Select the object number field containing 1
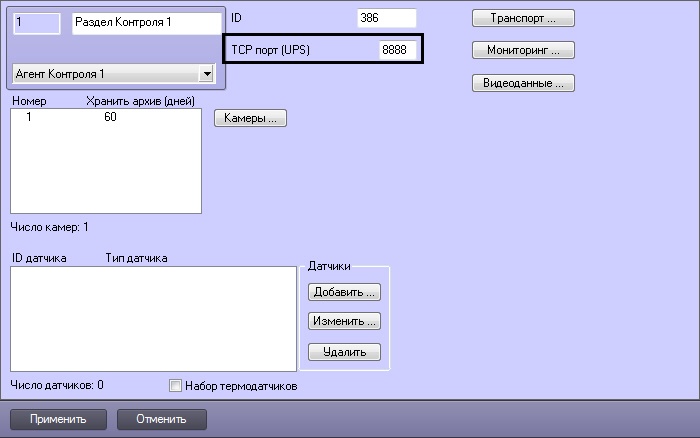 38,22
